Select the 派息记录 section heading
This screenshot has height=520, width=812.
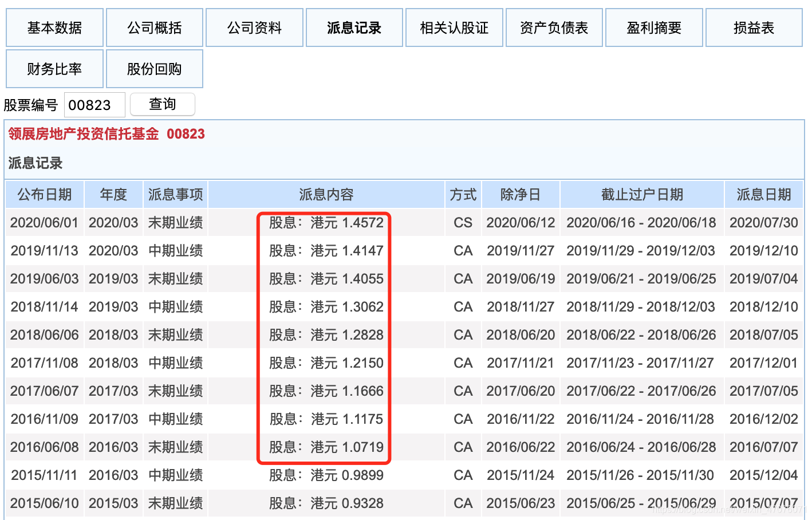pyautogui.click(x=36, y=163)
